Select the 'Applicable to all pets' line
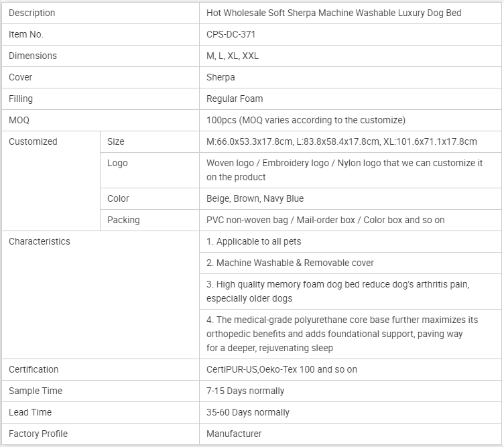 (x=254, y=242)
